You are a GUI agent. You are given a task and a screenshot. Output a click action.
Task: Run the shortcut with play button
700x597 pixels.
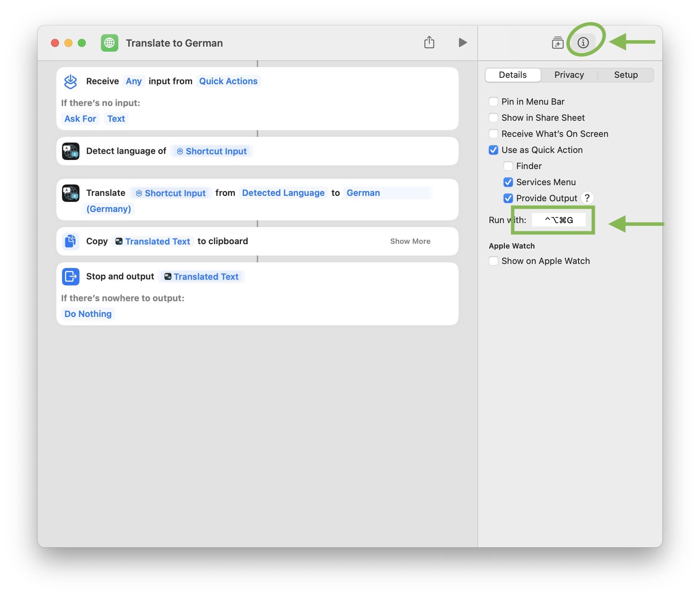point(463,43)
